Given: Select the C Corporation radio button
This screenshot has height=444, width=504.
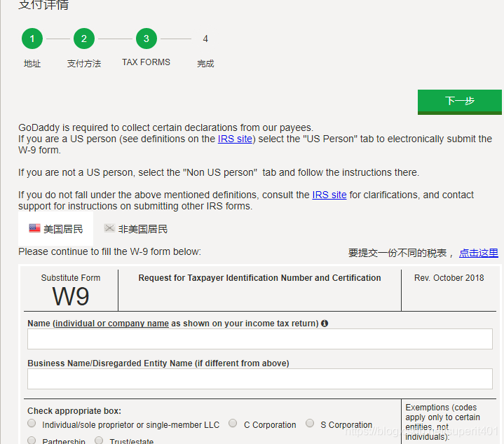Looking at the screenshot, I should 233,423.
